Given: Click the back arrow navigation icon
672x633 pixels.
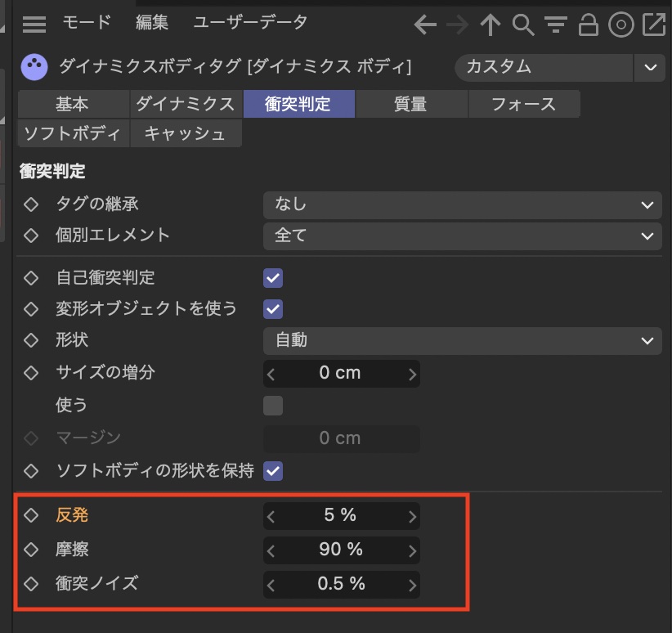Looking at the screenshot, I should pyautogui.click(x=425, y=25).
